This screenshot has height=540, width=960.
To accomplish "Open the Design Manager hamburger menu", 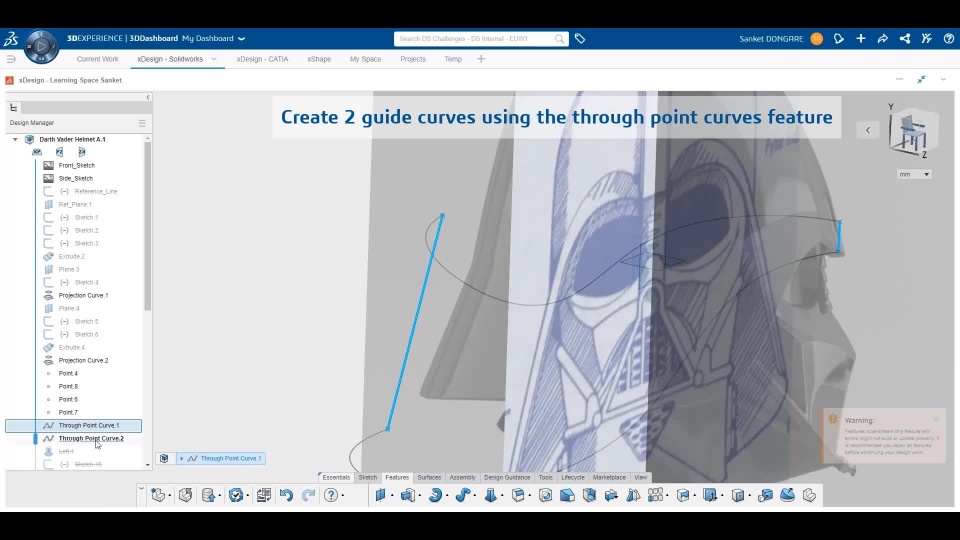I will 142,122.
